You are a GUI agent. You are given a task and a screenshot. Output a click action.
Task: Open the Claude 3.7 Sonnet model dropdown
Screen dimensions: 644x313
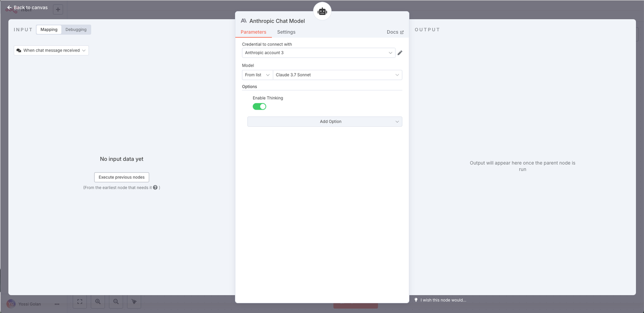click(338, 75)
